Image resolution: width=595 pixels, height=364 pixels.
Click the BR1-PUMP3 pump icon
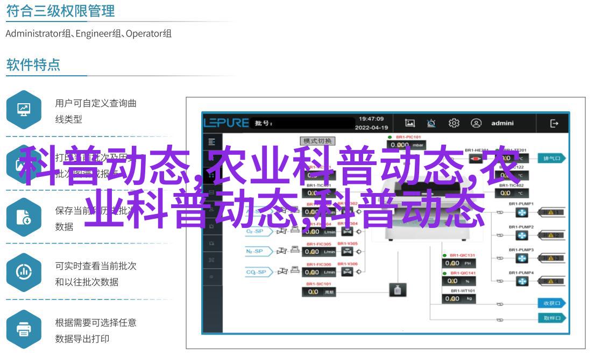(522, 259)
